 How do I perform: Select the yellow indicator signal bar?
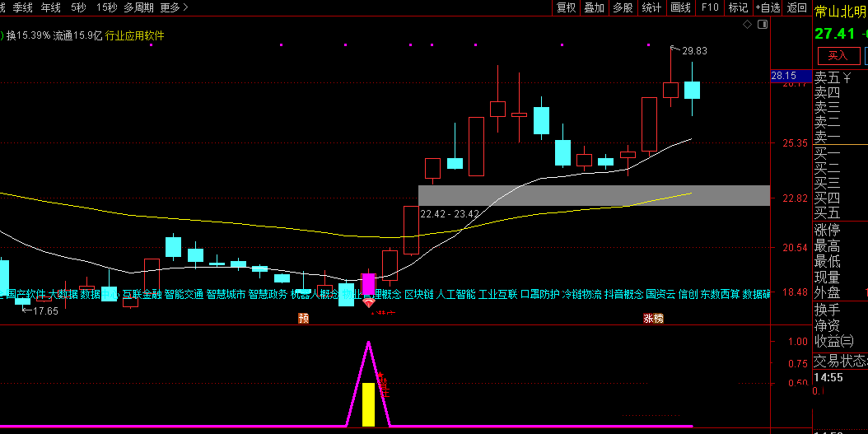click(368, 404)
